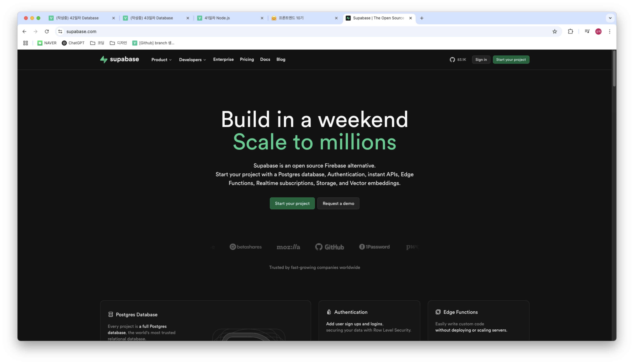Click the mozilla logo
This screenshot has height=364, width=634.
click(x=288, y=247)
